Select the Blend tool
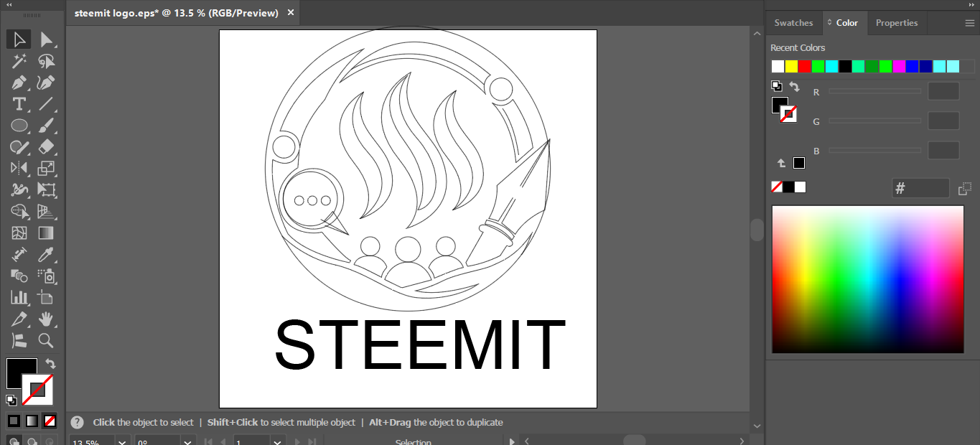The width and height of the screenshot is (980, 445). tap(19, 276)
